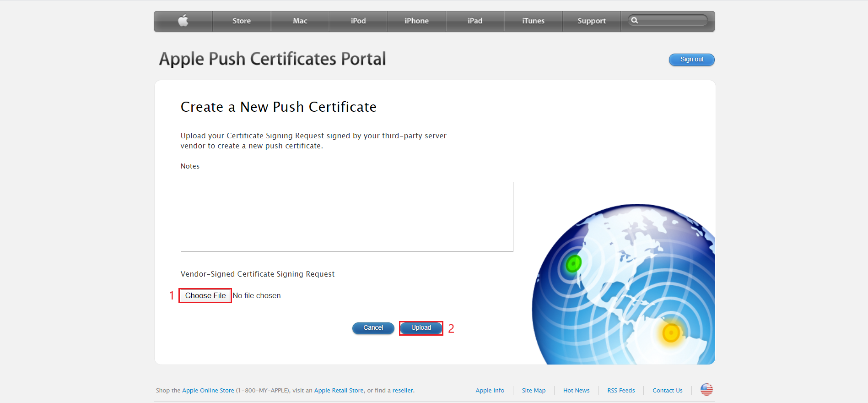Click the Apple logo in navigation bar
The image size is (868, 403).
point(183,21)
